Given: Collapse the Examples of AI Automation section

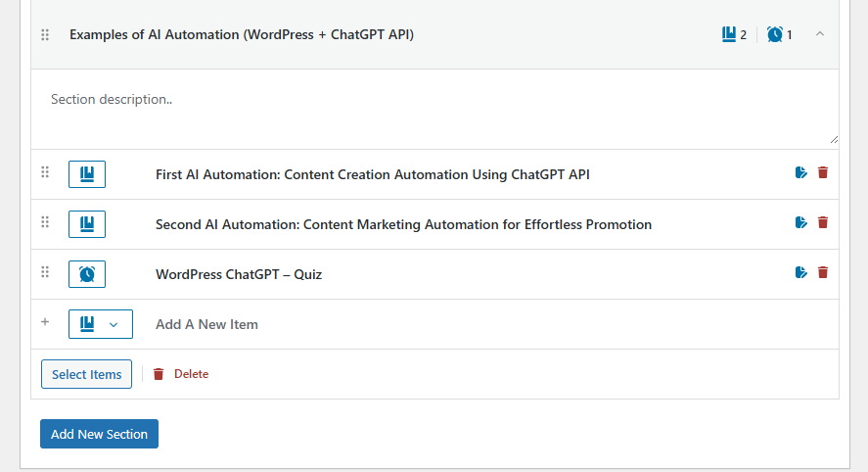Looking at the screenshot, I should (x=820, y=34).
